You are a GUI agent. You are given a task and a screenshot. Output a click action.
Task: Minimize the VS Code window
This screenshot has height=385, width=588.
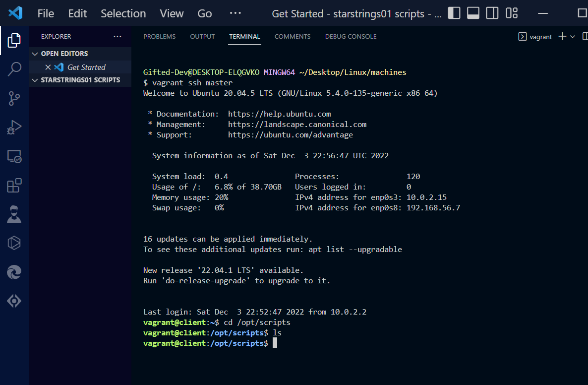coord(543,13)
